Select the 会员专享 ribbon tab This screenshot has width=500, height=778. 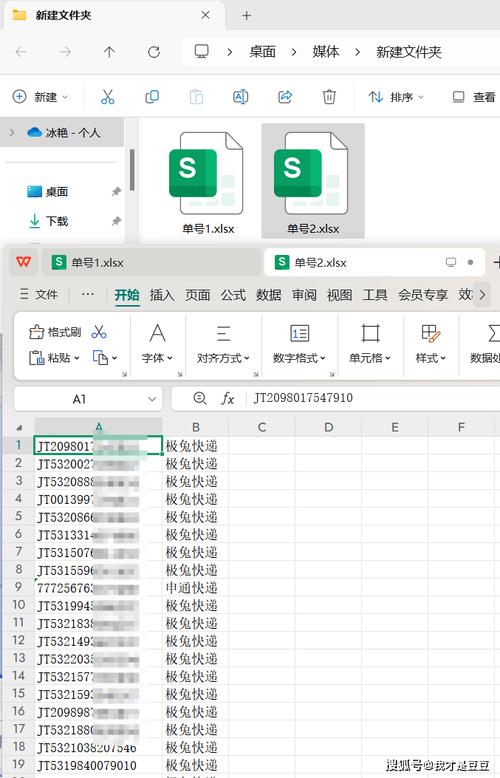423,295
